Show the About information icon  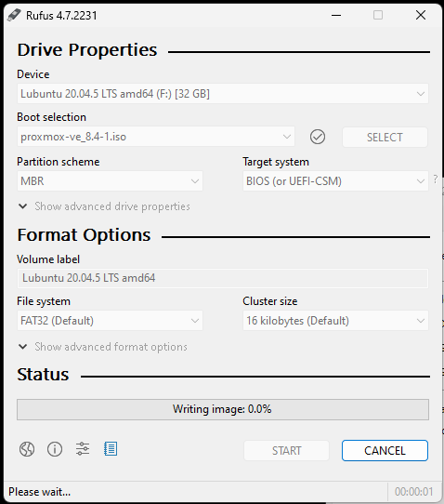tap(55, 449)
